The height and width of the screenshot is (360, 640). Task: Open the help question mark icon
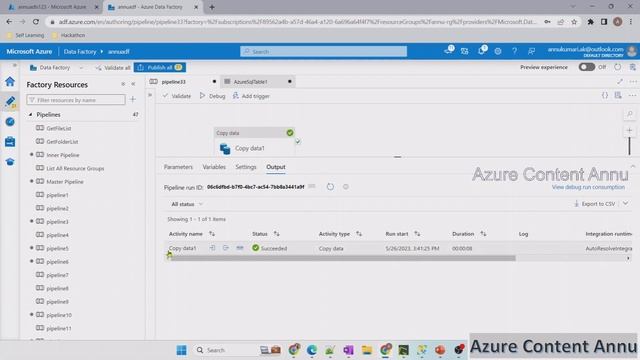pyautogui.click(x=514, y=51)
